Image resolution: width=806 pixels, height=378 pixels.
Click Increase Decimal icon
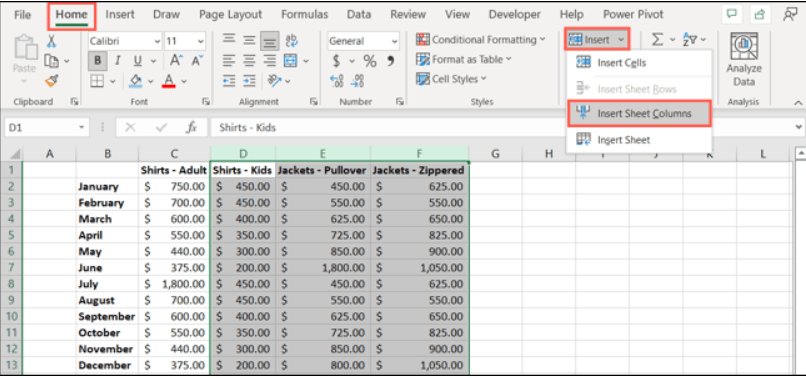[337, 81]
